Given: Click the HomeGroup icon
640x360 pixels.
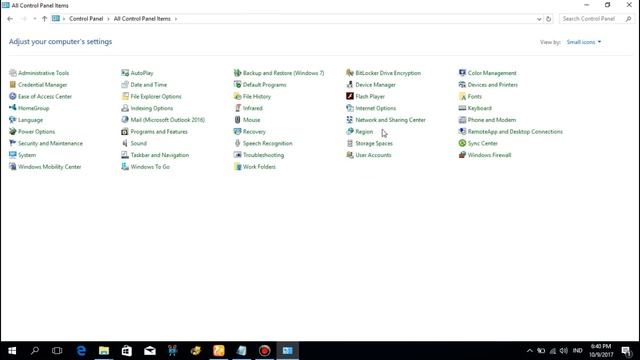Looking at the screenshot, I should point(13,108).
